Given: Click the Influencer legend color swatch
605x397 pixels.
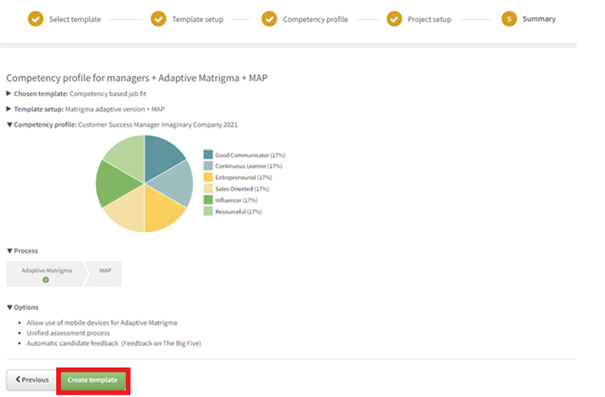Looking at the screenshot, I should 208,200.
